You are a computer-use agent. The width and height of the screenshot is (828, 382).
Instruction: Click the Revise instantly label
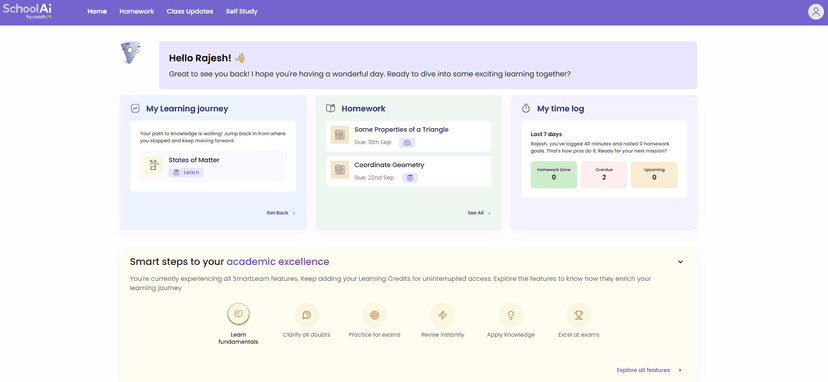(x=443, y=335)
